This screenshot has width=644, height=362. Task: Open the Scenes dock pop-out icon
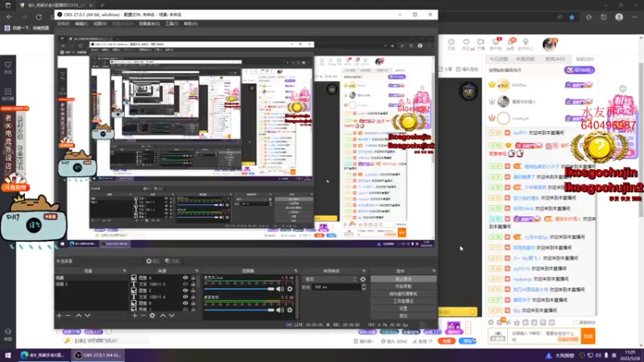click(125, 271)
